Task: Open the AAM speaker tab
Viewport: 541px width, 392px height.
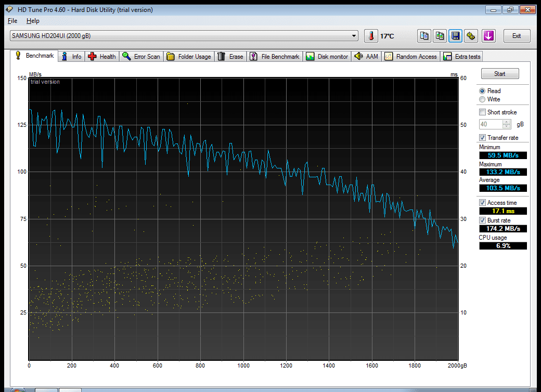Action: pyautogui.click(x=366, y=57)
